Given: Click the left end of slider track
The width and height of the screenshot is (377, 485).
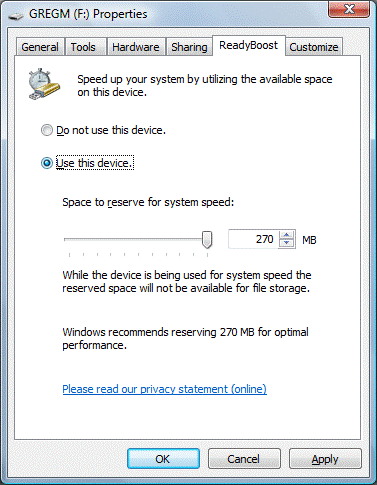Looking at the screenshot, I should [67, 239].
